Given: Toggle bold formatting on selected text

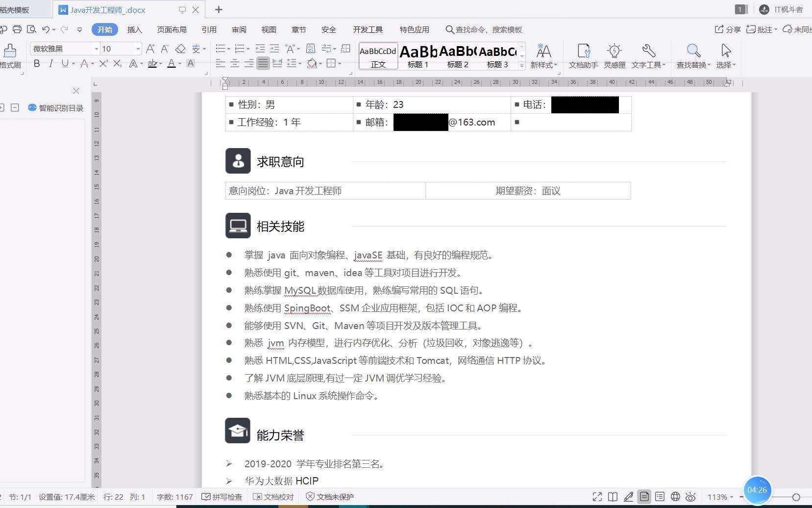Looking at the screenshot, I should 36,63.
